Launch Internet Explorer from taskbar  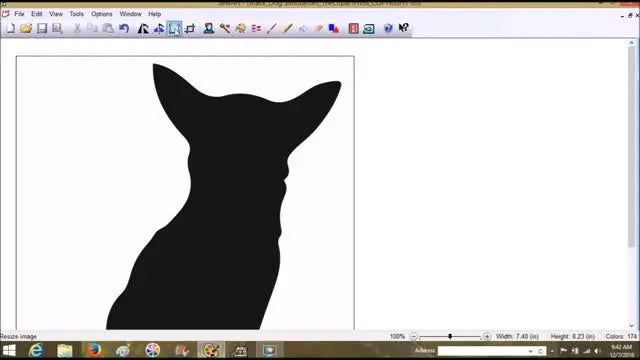click(36, 350)
